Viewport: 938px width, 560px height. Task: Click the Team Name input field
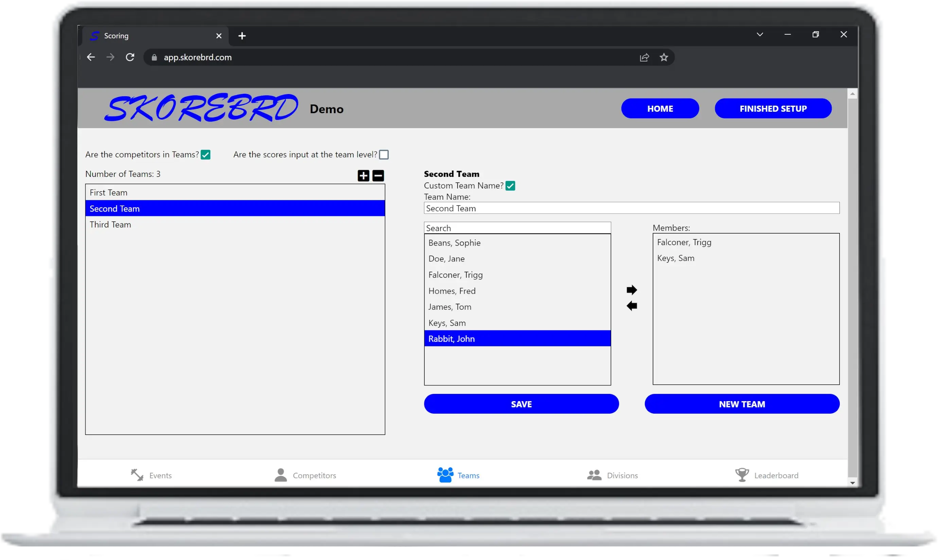[631, 208]
